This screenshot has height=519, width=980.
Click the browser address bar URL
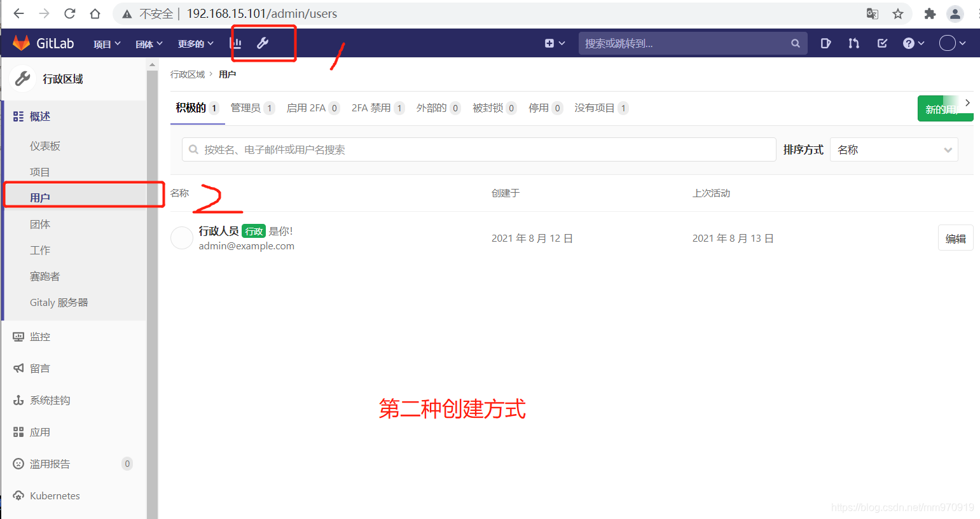click(262, 14)
